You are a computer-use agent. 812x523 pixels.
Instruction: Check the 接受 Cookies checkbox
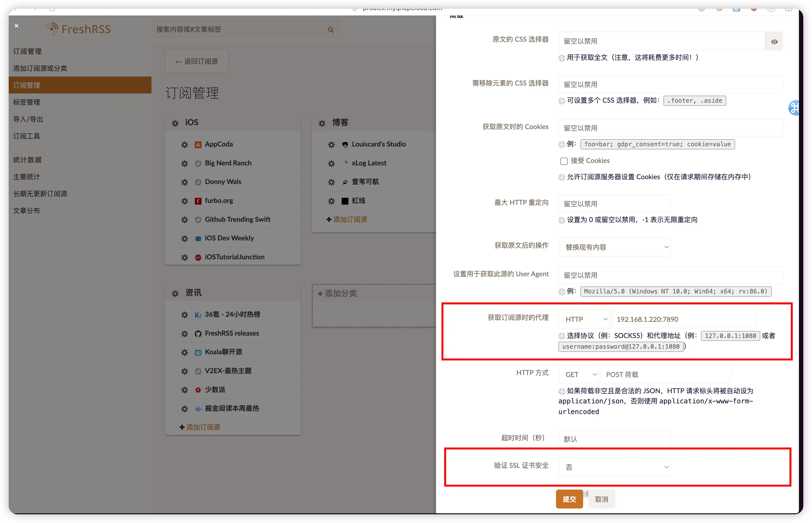564,161
